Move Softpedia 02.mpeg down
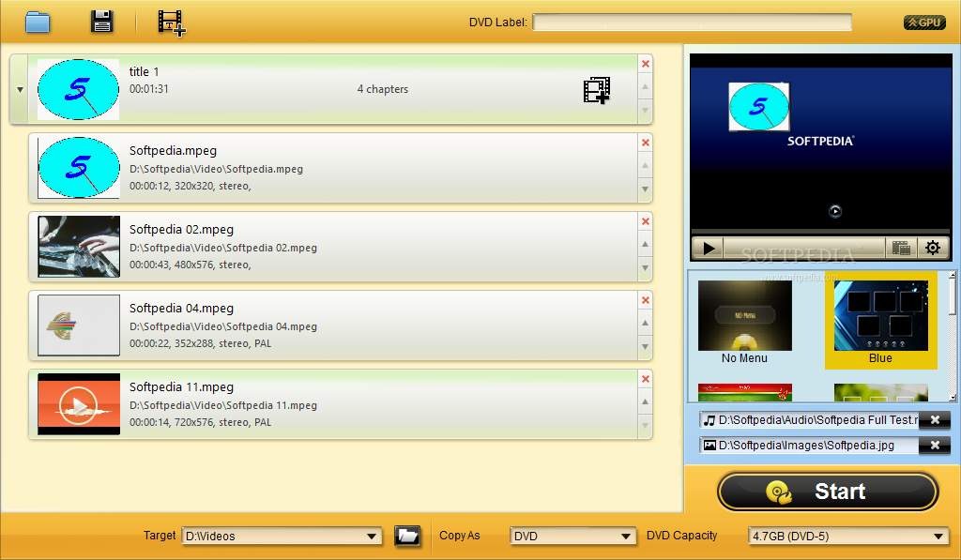Viewport: 961px width, 560px height. pyautogui.click(x=646, y=267)
